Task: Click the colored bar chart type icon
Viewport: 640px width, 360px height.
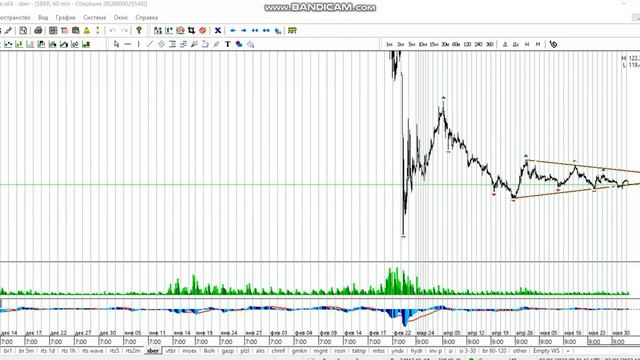Action: click(x=86, y=44)
